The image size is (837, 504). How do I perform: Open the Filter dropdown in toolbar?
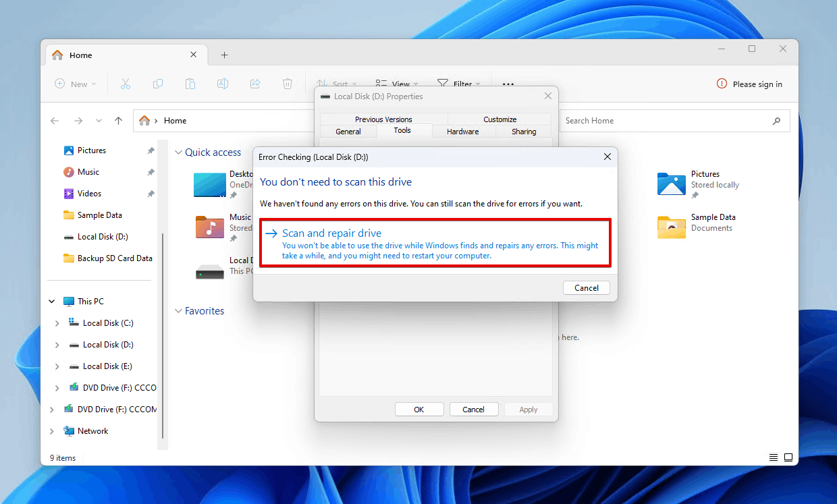click(459, 84)
